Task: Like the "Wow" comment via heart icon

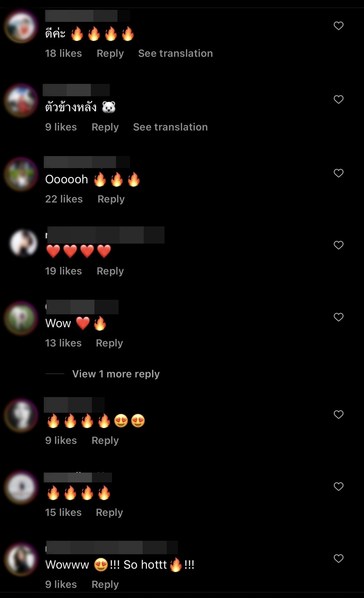Action: [338, 317]
